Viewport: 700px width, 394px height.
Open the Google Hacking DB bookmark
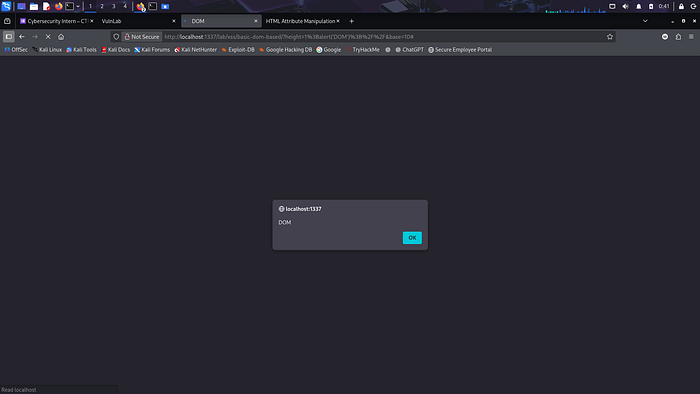[x=285, y=50]
